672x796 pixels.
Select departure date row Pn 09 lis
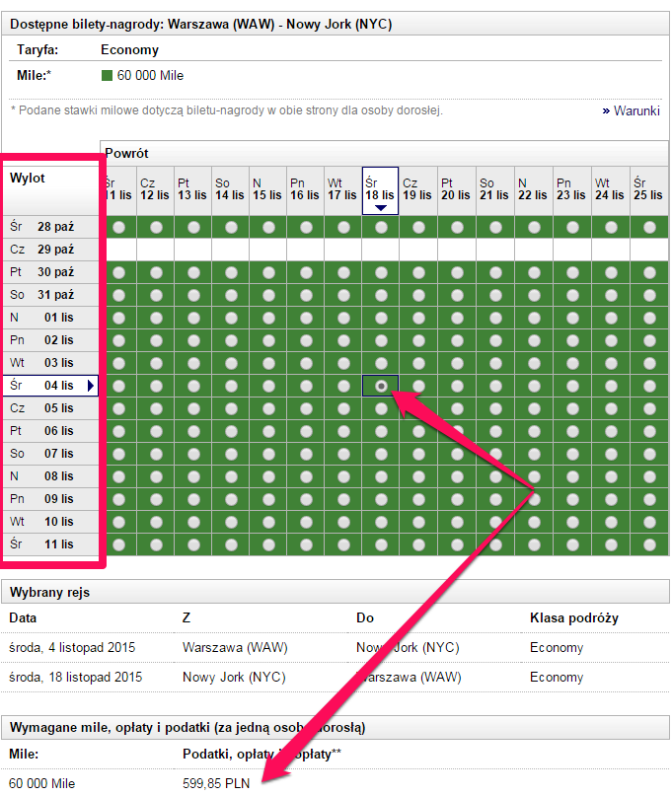coord(50,499)
